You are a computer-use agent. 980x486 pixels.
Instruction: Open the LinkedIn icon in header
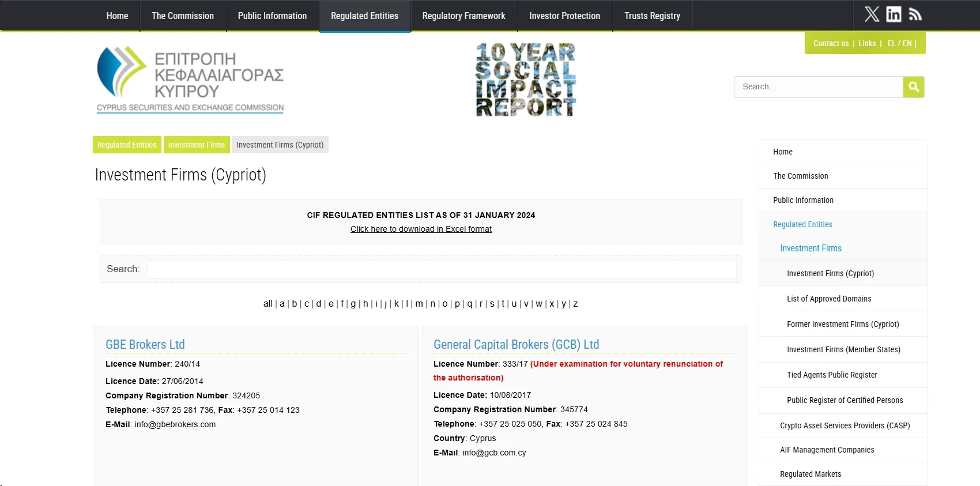[894, 14]
